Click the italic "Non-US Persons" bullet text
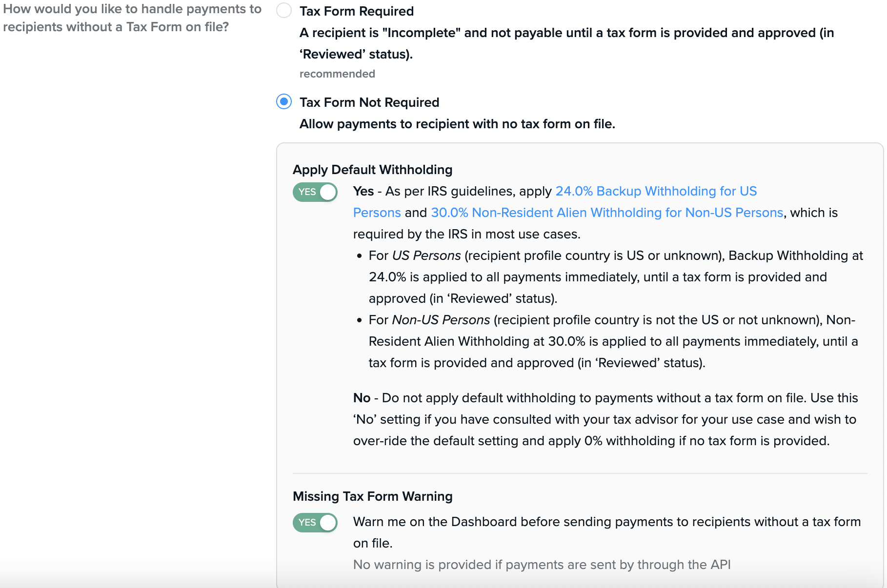This screenshot has width=887, height=588. [441, 320]
